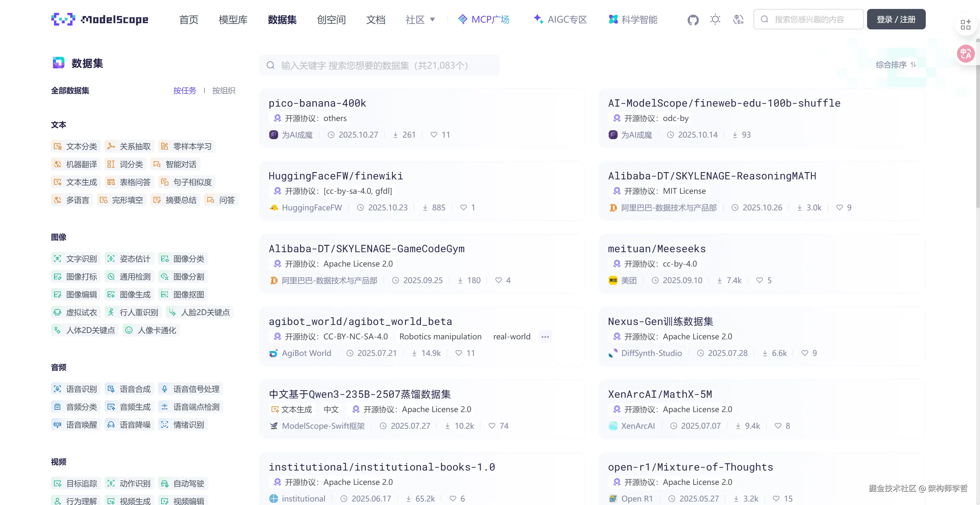Viewport: 980px width, 505px height.
Task: Click the dataset keyword search input field
Action: click(379, 65)
